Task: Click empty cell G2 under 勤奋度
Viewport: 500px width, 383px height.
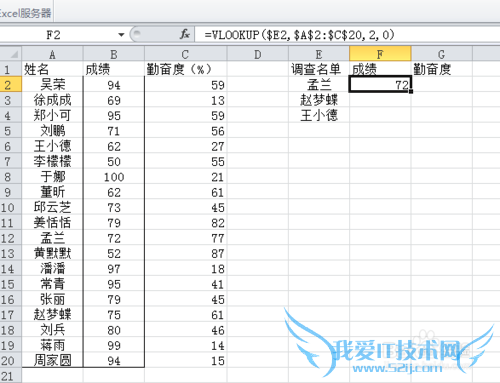Action: [442, 84]
